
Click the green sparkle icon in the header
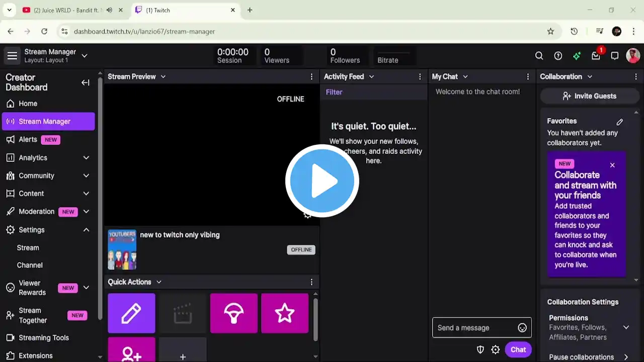pyautogui.click(x=577, y=56)
